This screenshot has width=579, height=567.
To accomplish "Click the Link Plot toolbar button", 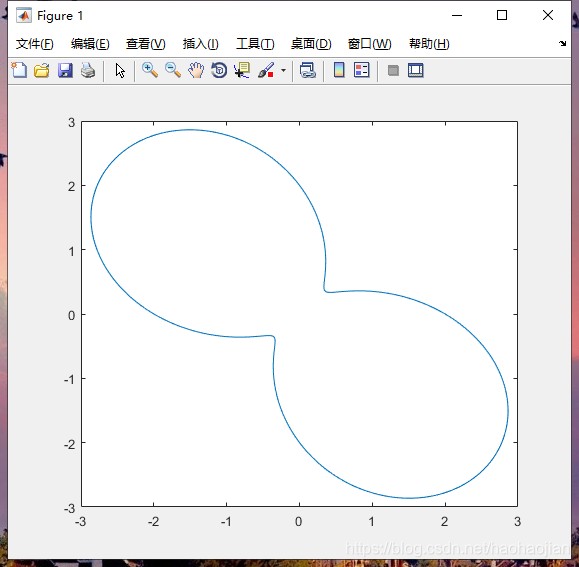I will point(307,70).
